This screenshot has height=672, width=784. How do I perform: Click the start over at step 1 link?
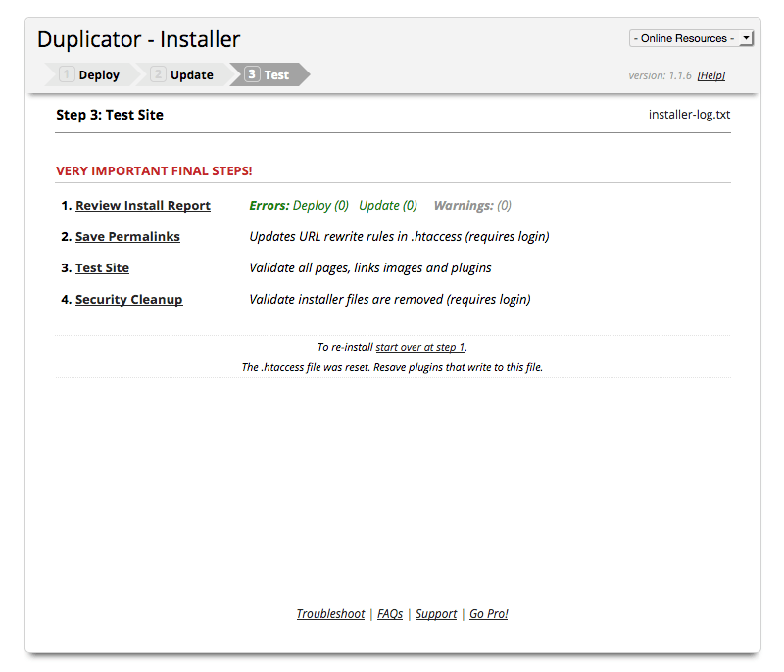pos(420,347)
